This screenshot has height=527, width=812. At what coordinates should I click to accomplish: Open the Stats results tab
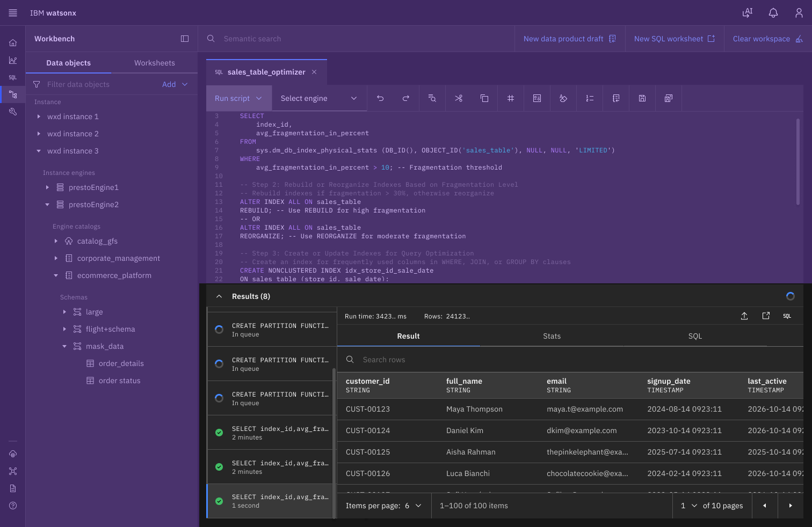pos(552,336)
